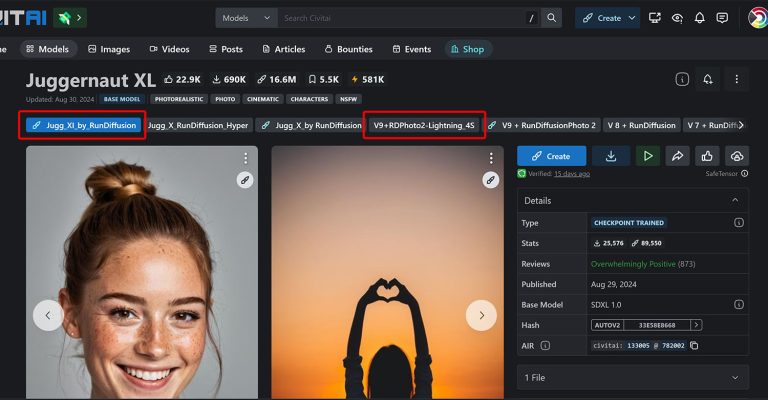
Task: Click the download icon next to Create
Action: pyautogui.click(x=611, y=156)
